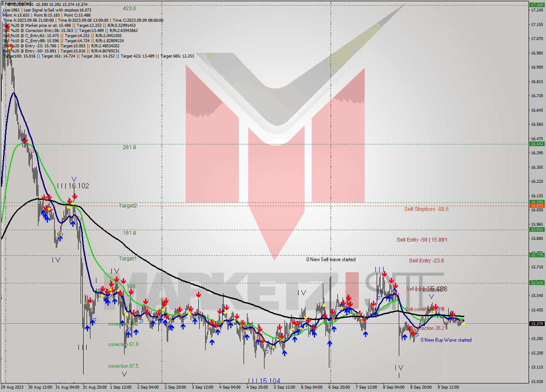This screenshot has height=392, width=546.
Task: Click the green 16.442 price tag
Action: click(x=537, y=144)
